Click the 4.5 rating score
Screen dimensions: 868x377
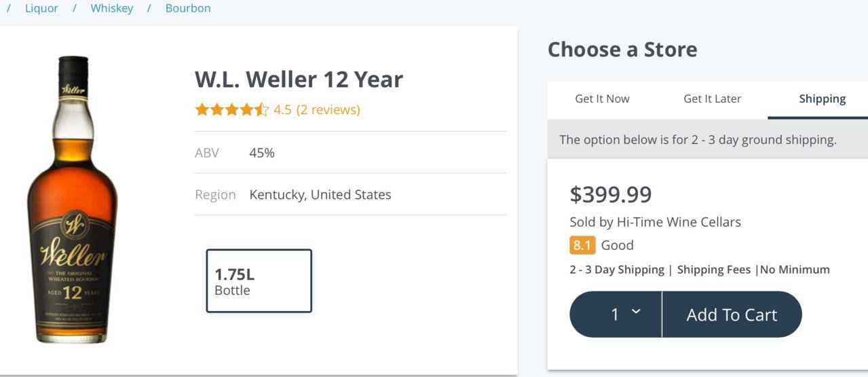pos(282,109)
